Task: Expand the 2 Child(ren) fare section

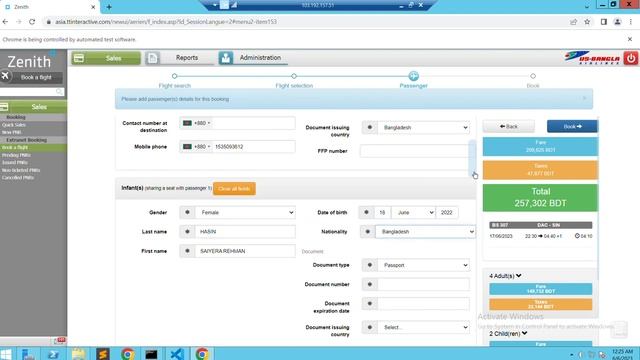Action: pos(508,333)
